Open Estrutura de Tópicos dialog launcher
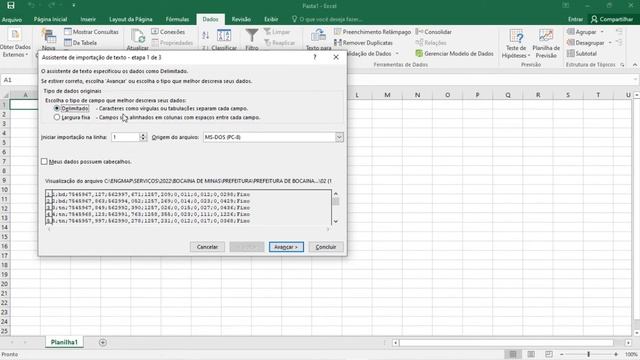 pyautogui.click(x=622, y=65)
